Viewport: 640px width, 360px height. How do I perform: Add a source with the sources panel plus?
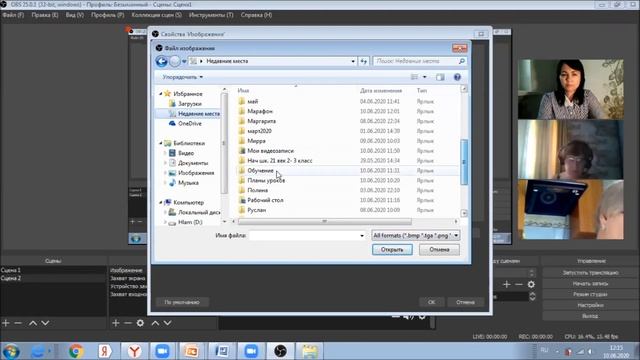point(116,323)
